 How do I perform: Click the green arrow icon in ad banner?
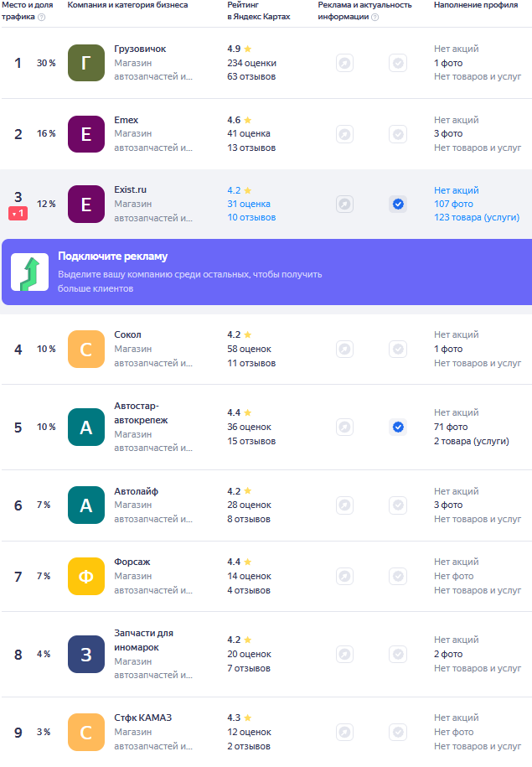pos(29,272)
